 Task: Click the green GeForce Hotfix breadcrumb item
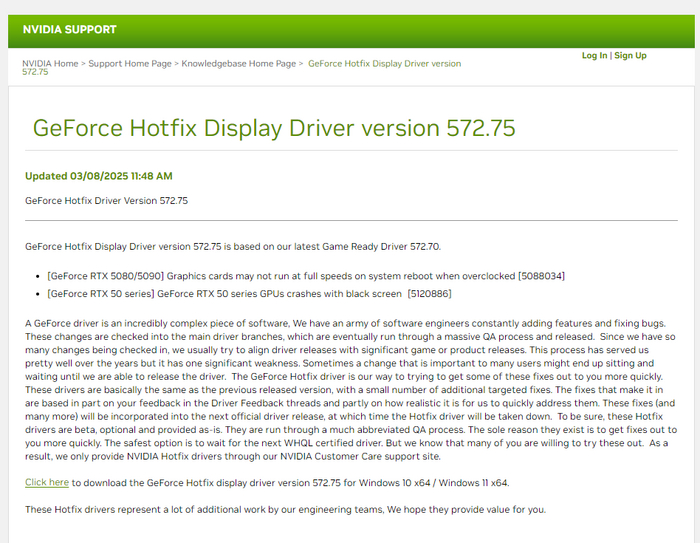[x=384, y=64]
